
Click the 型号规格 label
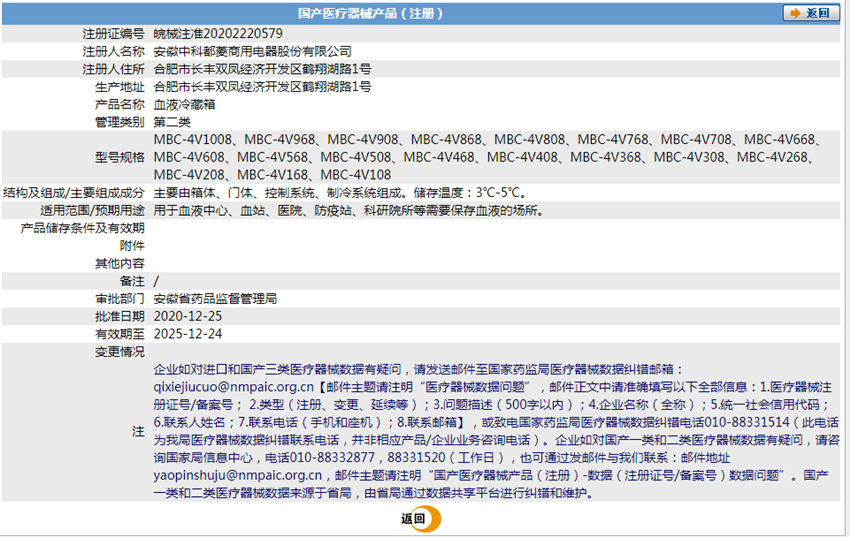point(120,157)
